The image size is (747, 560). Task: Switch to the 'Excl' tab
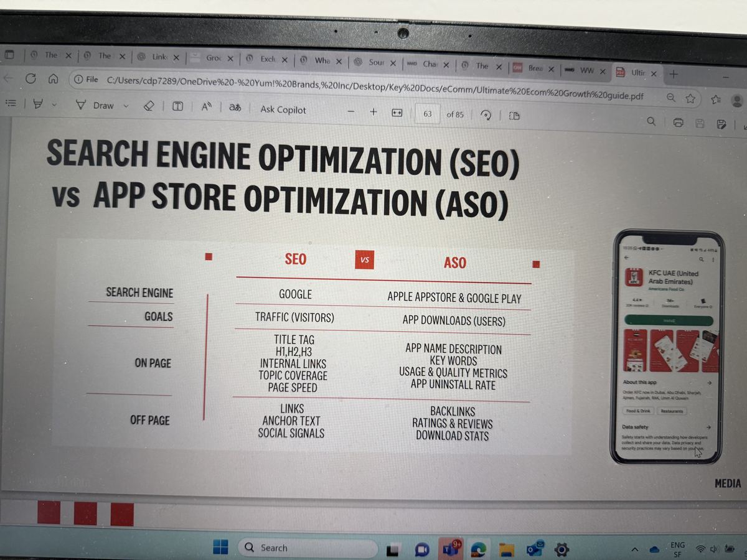(266, 59)
